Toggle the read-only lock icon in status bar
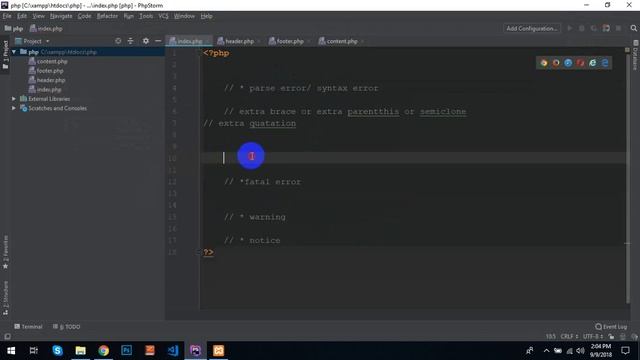This screenshot has width=640, height=360. 611,337
